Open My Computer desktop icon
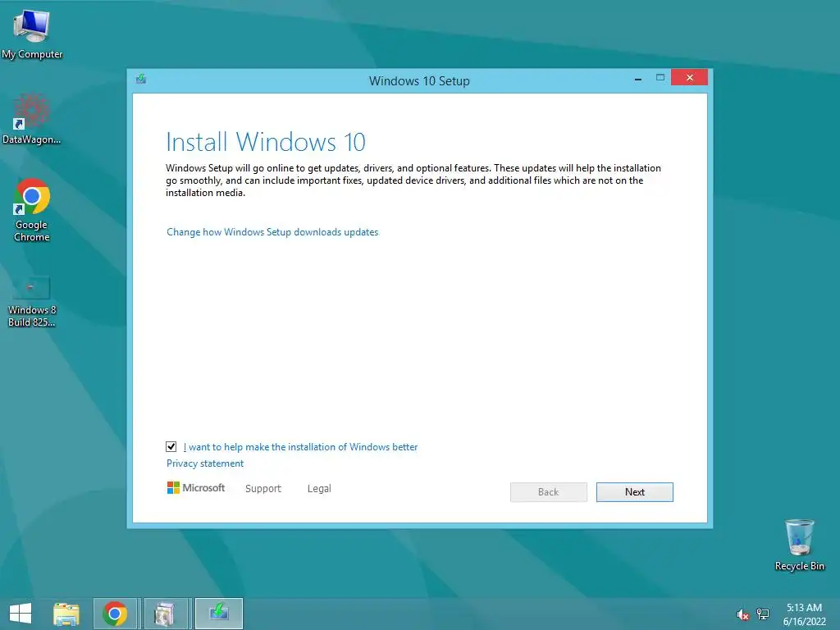The width and height of the screenshot is (840, 630). click(32, 34)
